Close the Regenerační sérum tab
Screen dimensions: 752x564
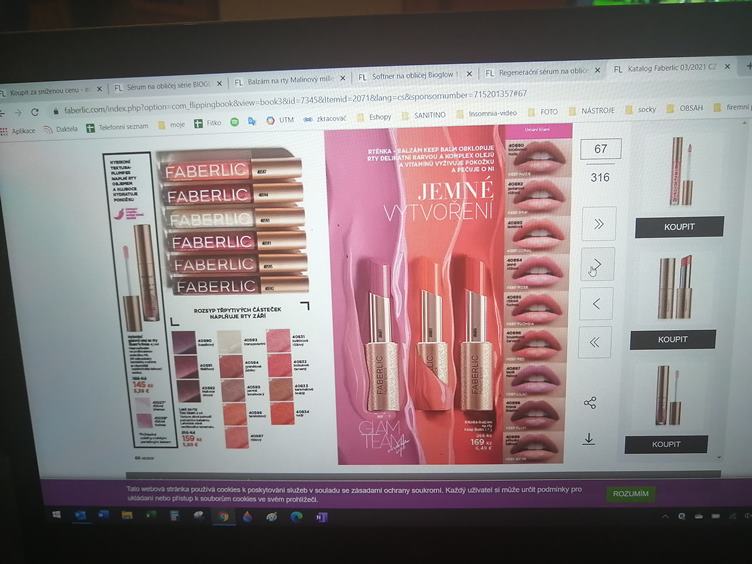pos(598,70)
